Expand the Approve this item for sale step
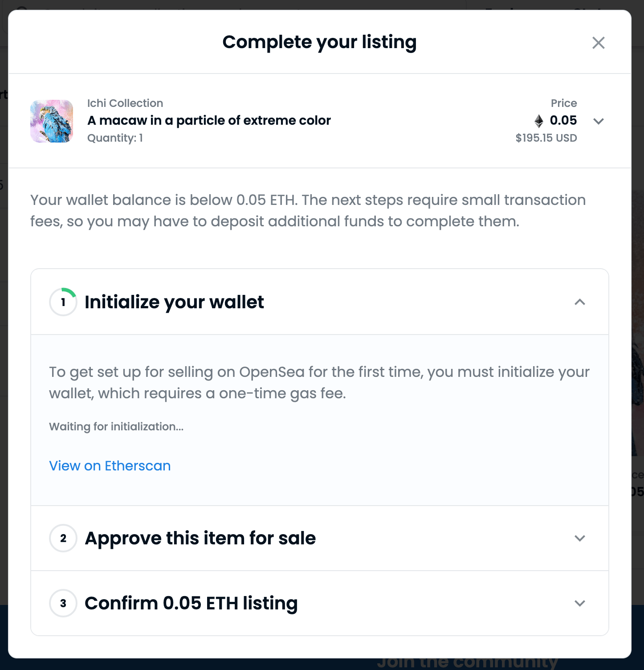 [580, 538]
